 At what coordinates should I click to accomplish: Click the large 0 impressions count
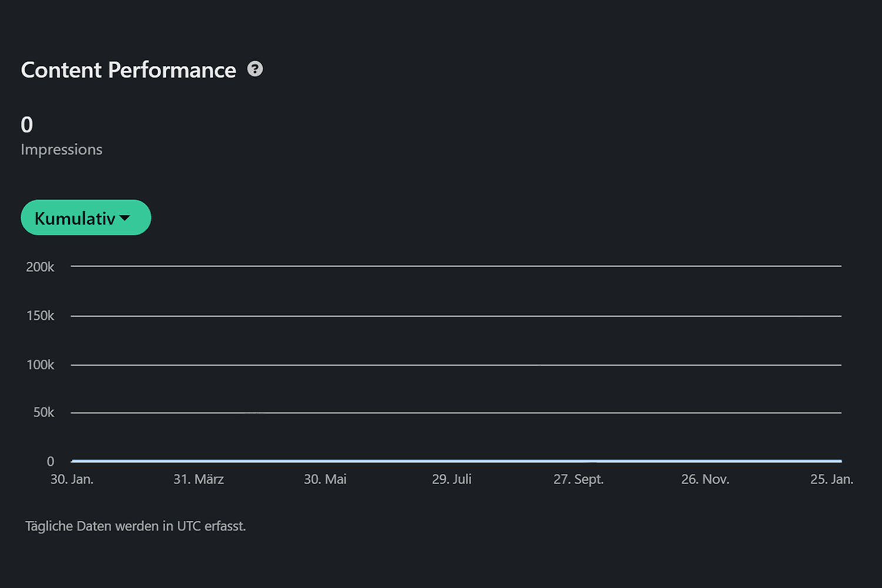coord(27,125)
